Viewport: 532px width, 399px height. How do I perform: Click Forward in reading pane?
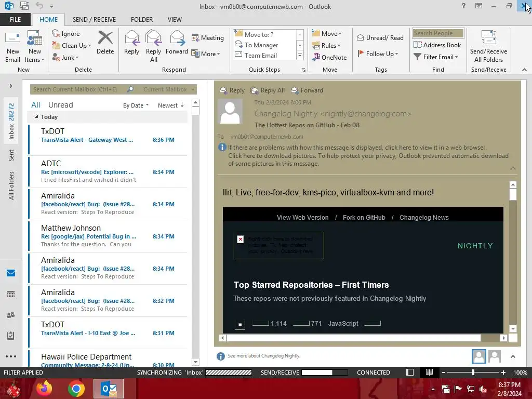click(x=307, y=90)
